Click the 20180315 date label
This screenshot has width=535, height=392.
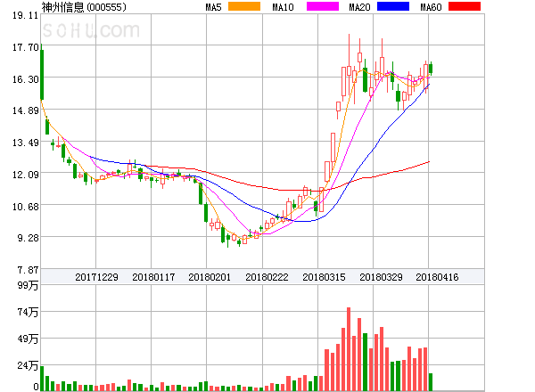324,277
